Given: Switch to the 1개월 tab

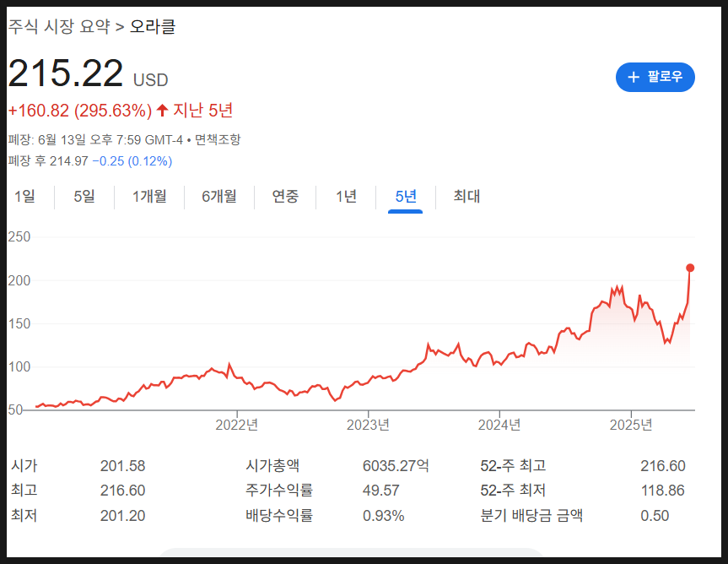Looking at the screenshot, I should tap(149, 197).
